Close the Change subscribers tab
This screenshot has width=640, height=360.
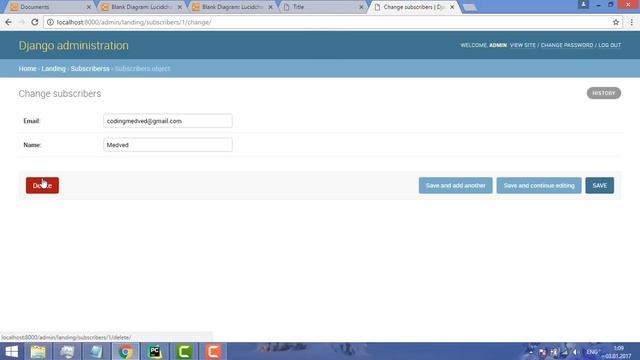pyautogui.click(x=452, y=7)
